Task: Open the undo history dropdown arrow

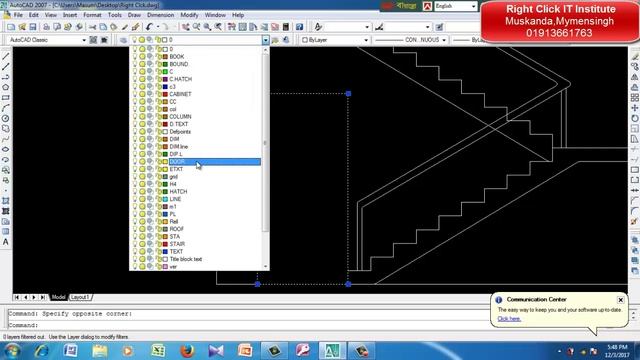Action: [x=158, y=27]
